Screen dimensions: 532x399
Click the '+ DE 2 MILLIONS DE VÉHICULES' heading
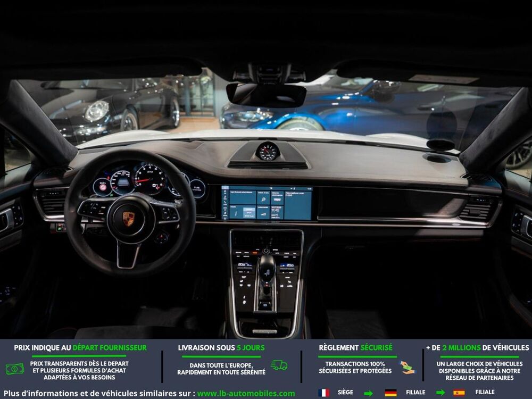[x=477, y=348]
